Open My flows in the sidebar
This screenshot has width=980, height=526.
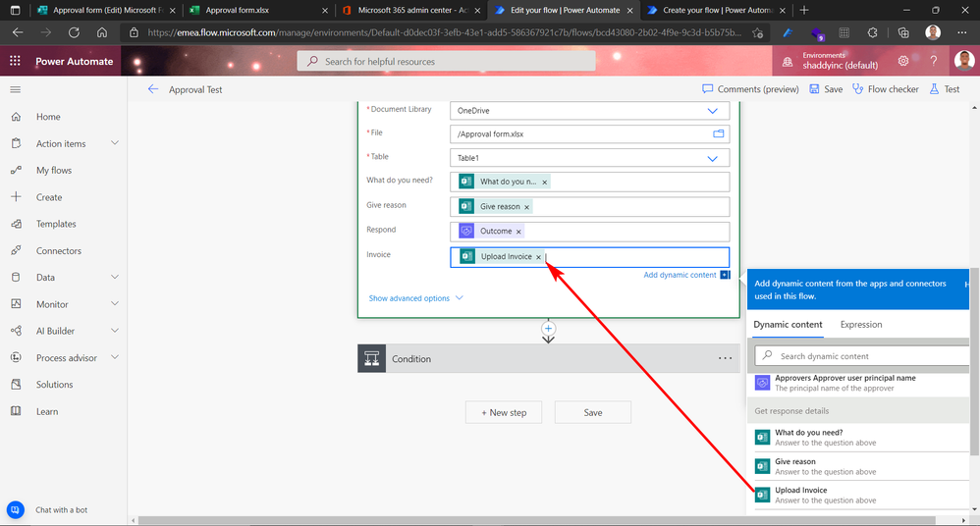pyautogui.click(x=54, y=171)
